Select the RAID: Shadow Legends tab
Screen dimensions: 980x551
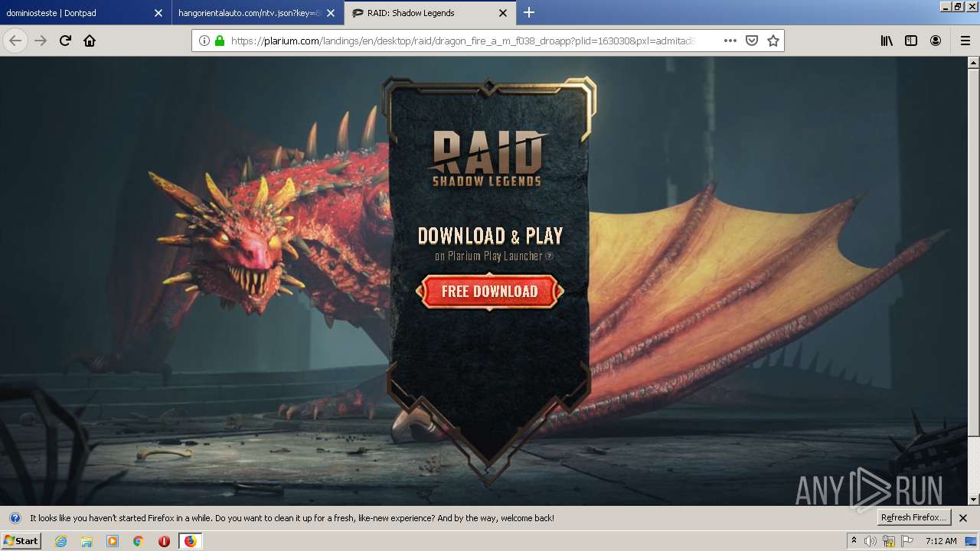click(x=430, y=13)
